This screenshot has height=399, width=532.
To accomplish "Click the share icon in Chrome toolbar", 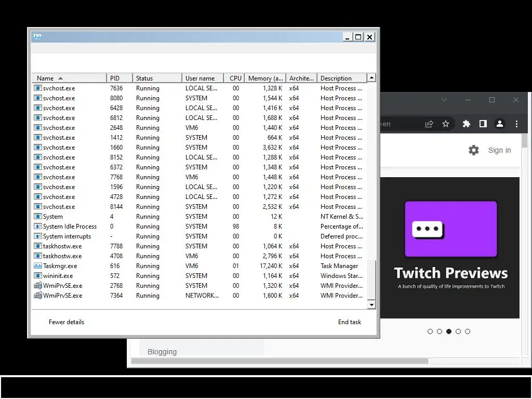I will pos(429,124).
